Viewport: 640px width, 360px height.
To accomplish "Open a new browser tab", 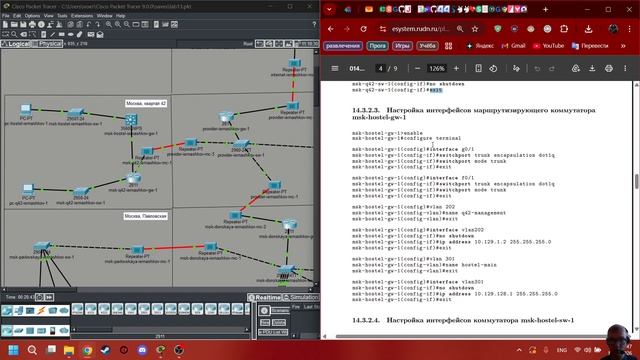I will tap(545, 9).
